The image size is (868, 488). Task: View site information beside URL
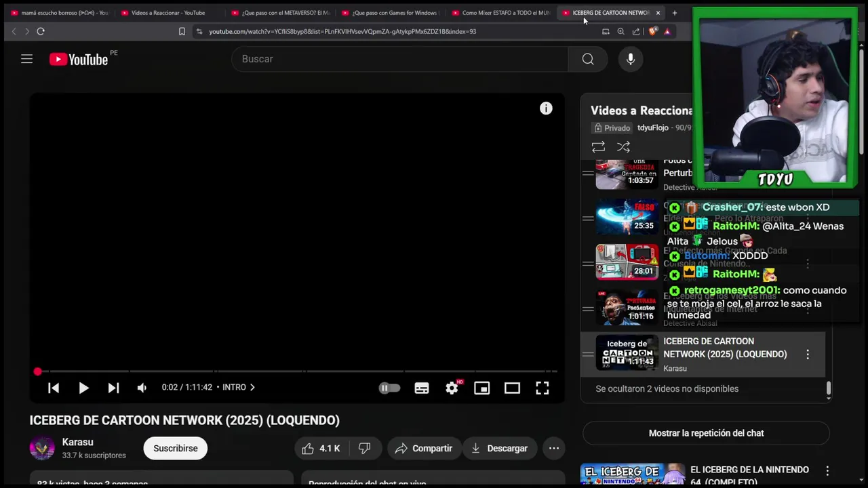pyautogui.click(x=199, y=31)
